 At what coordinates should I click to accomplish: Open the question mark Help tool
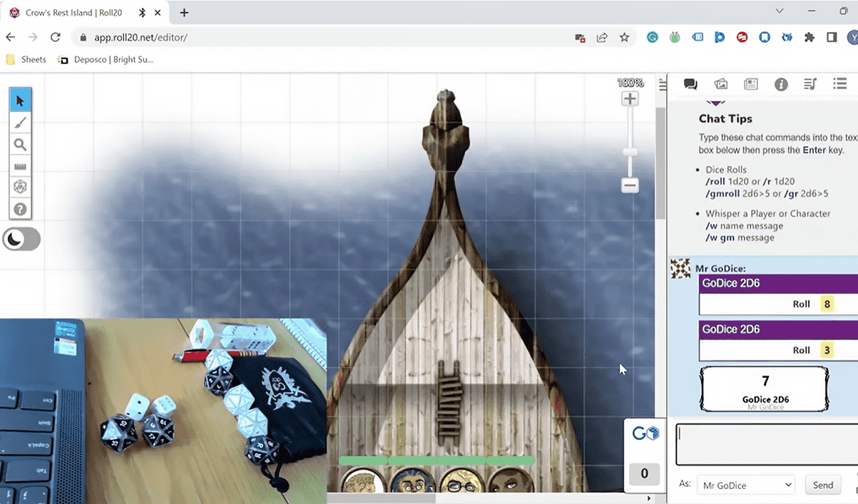(x=20, y=209)
